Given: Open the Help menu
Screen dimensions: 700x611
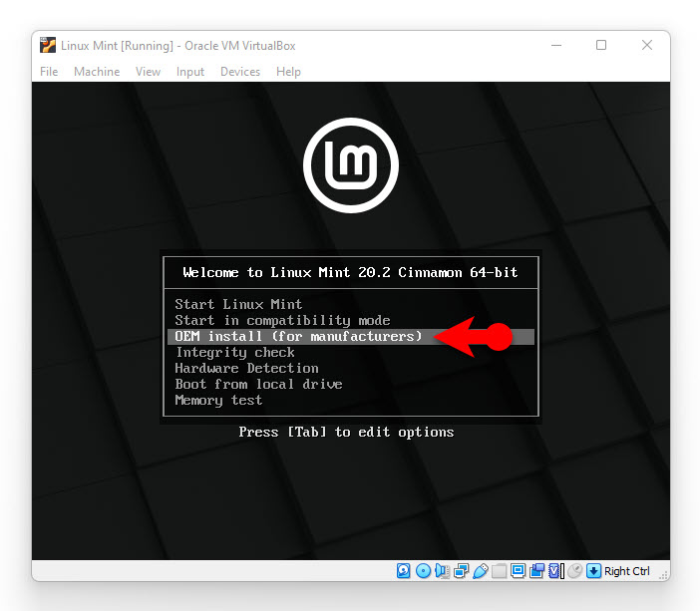Looking at the screenshot, I should point(288,72).
